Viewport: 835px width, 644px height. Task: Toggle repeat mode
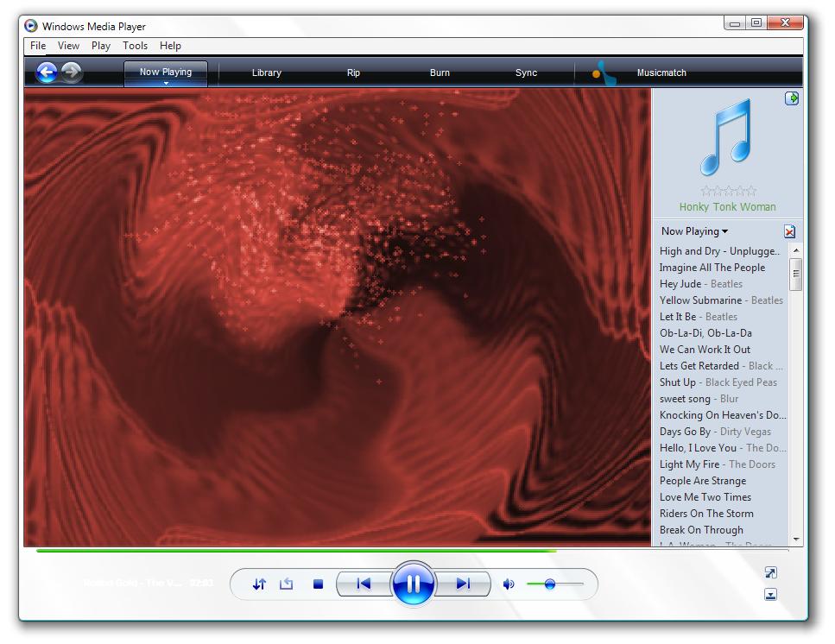coord(287,584)
